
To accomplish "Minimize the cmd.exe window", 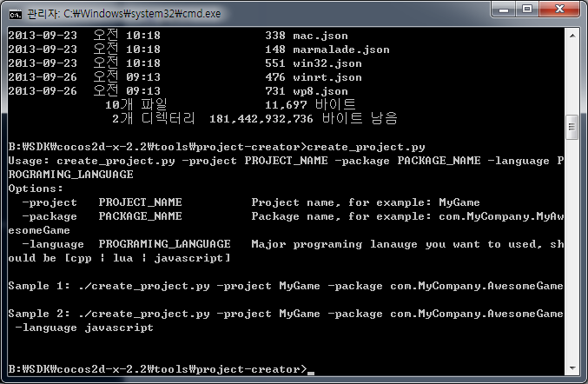I will (x=504, y=9).
